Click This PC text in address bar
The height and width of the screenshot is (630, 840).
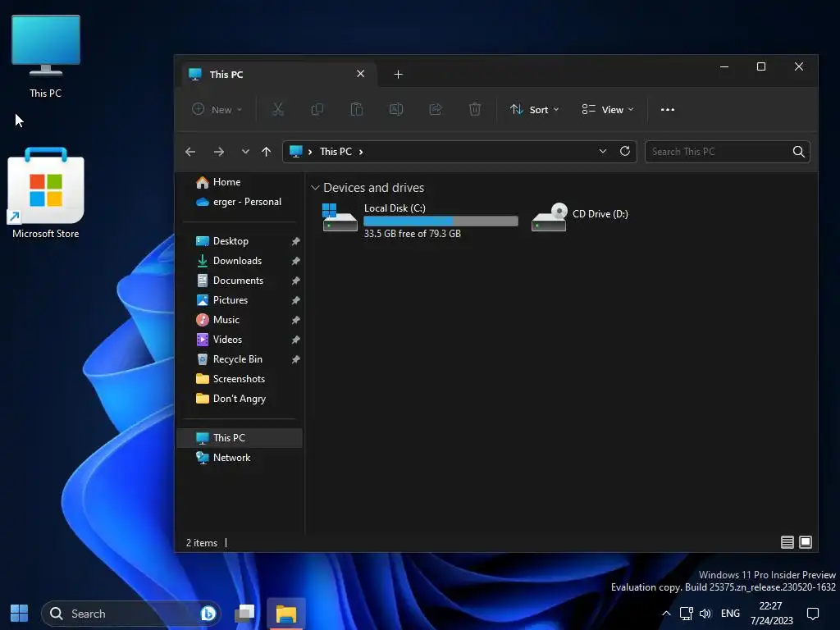click(x=336, y=152)
